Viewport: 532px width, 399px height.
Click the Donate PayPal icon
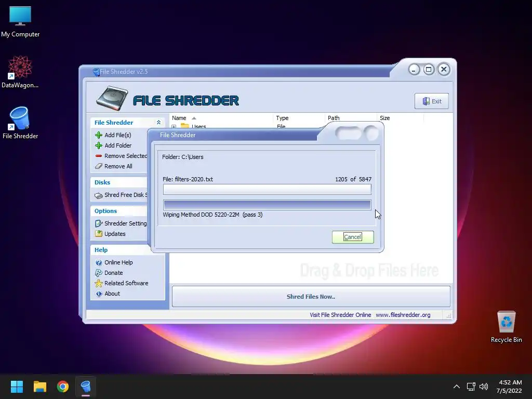coord(99,273)
